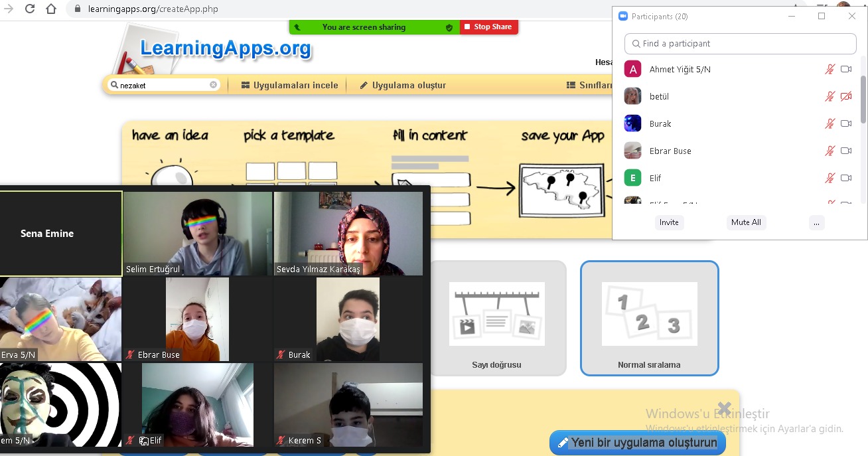Screen dimensions: 868x456
Task: Click the LearningApps.org logo
Action: pyautogui.click(x=225, y=48)
